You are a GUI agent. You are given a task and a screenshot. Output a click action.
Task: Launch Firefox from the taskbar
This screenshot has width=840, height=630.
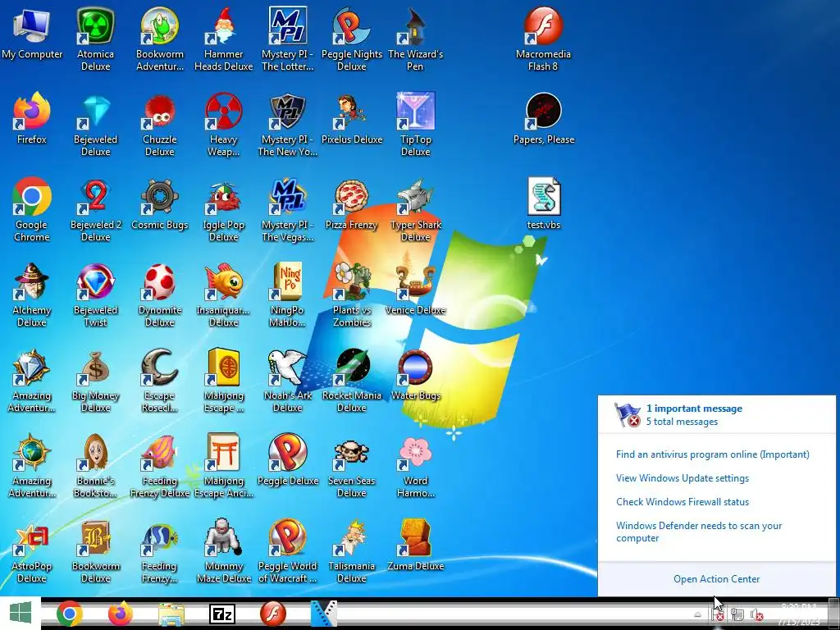point(120,614)
